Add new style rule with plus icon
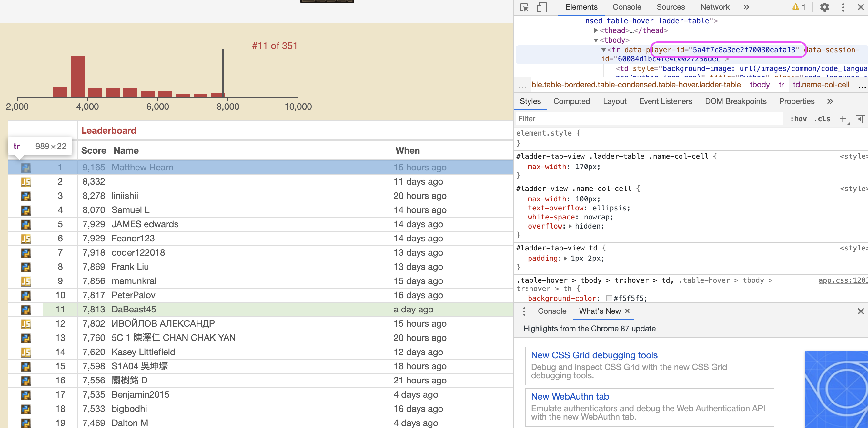The image size is (868, 428). coord(843,119)
